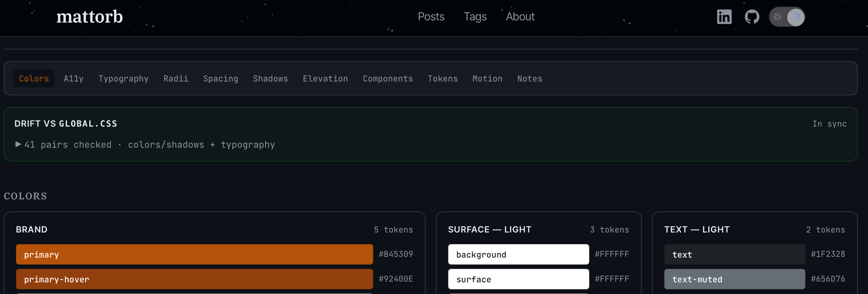The width and height of the screenshot is (868, 294).
Task: Click the primary orange color swatch
Action: point(195,254)
